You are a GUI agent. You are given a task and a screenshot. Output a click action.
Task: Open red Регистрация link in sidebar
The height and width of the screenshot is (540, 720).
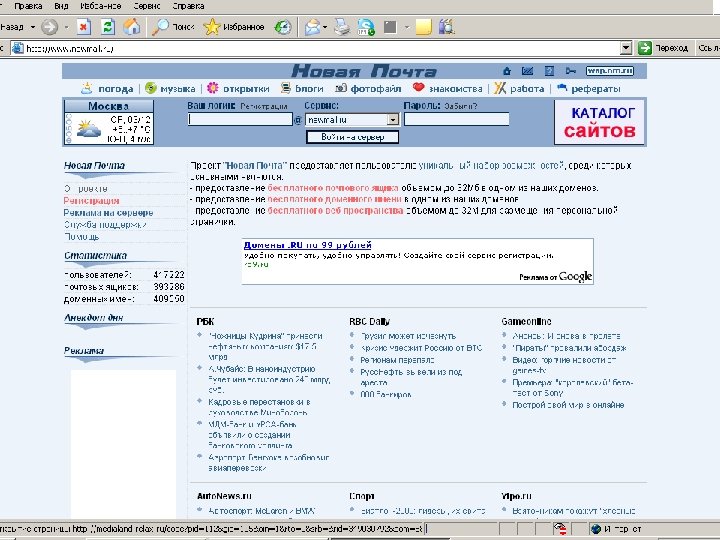coord(91,201)
